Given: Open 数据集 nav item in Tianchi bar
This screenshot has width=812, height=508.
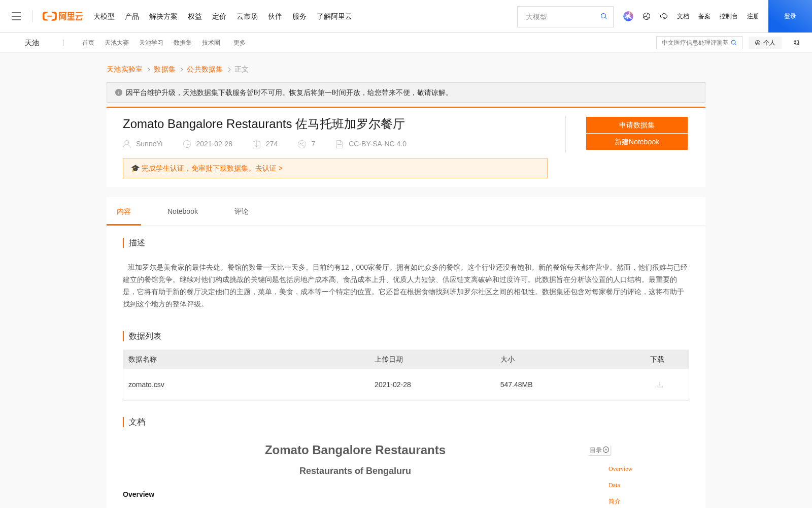Looking at the screenshot, I should tap(183, 43).
